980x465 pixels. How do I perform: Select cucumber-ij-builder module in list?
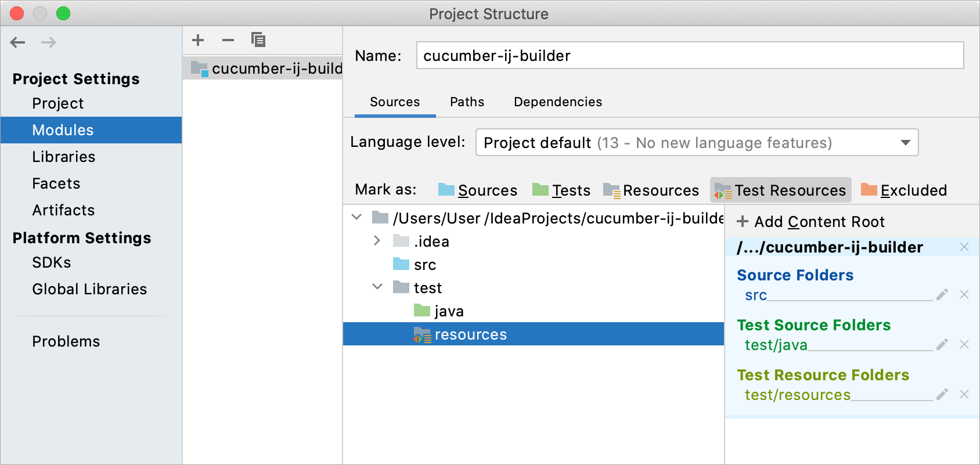(262, 69)
